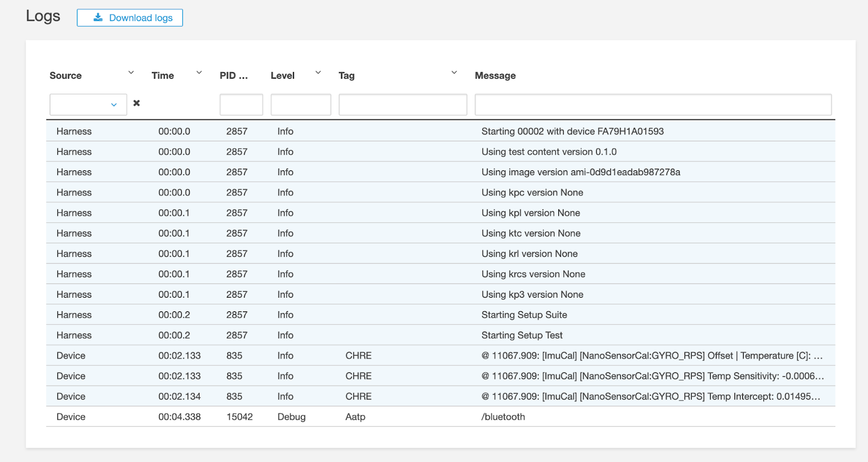
Task: Click the Level column header label
Action: 283,76
